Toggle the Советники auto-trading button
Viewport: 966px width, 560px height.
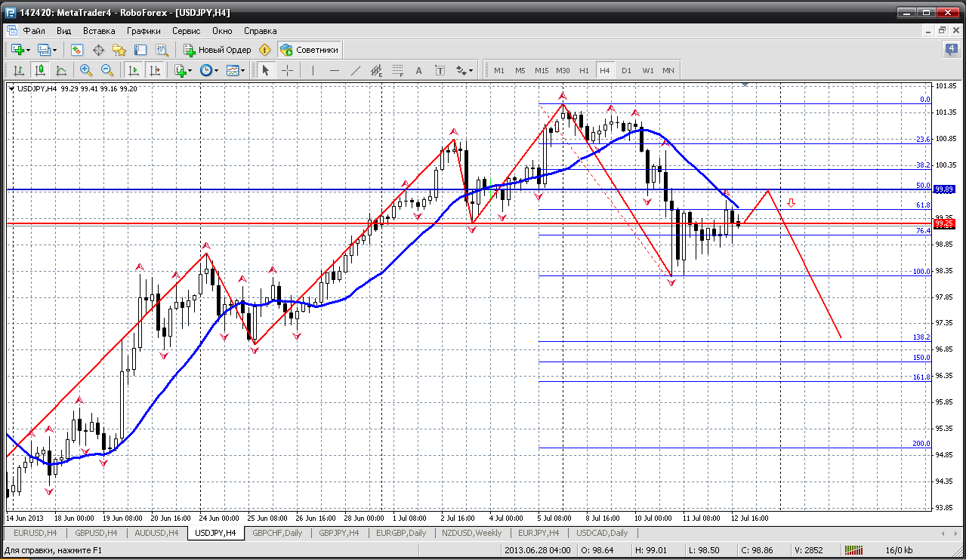click(309, 50)
